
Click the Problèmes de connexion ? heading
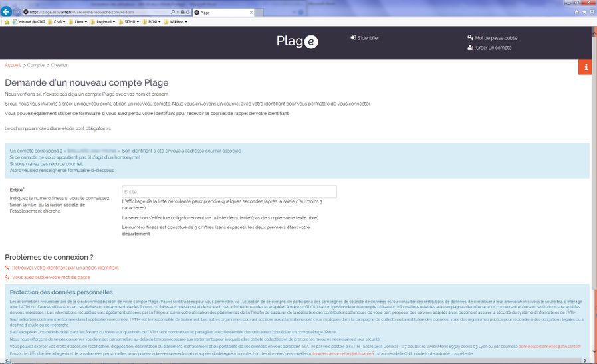point(49,257)
